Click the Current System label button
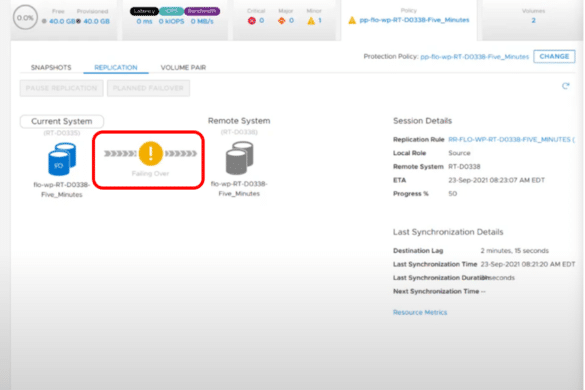 pyautogui.click(x=62, y=121)
